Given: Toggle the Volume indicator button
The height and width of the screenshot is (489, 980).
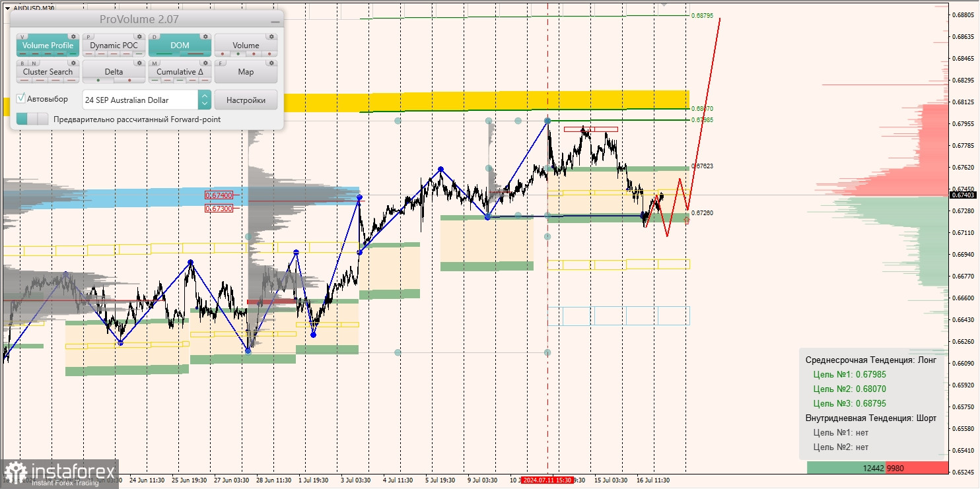Looking at the screenshot, I should 246,45.
